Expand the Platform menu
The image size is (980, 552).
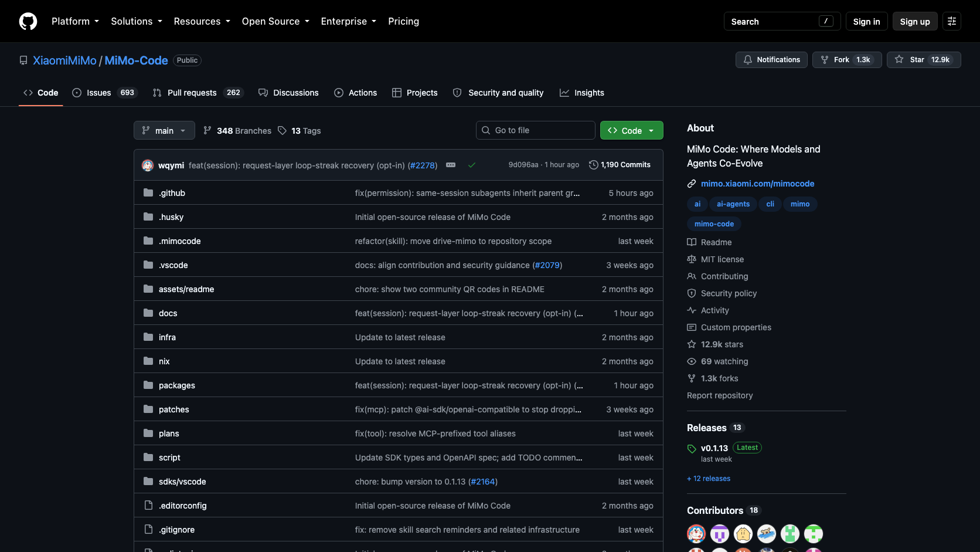point(75,21)
